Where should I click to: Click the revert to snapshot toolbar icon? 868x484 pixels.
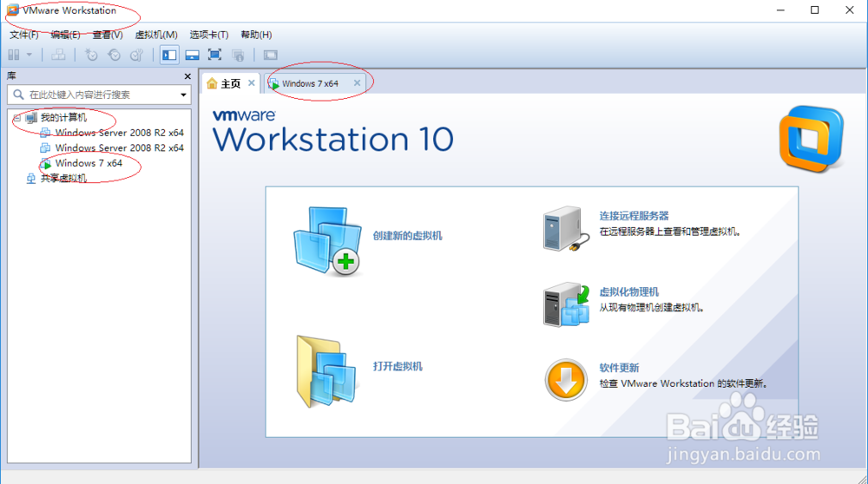tap(114, 55)
